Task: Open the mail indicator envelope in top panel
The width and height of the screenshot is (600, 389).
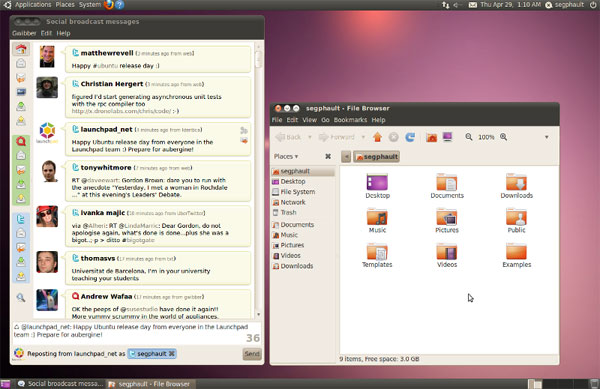Action: [473, 5]
